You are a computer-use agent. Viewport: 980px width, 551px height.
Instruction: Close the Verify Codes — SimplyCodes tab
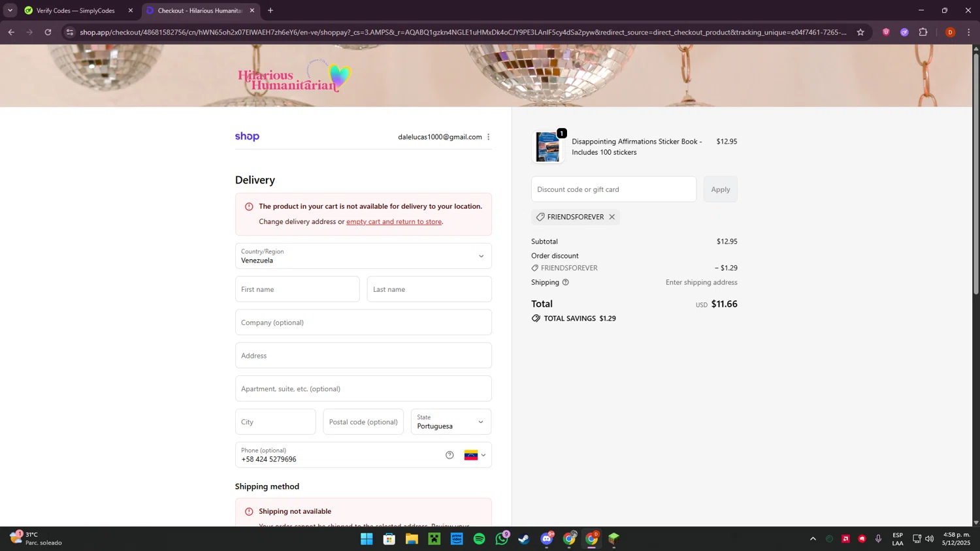coord(131,10)
